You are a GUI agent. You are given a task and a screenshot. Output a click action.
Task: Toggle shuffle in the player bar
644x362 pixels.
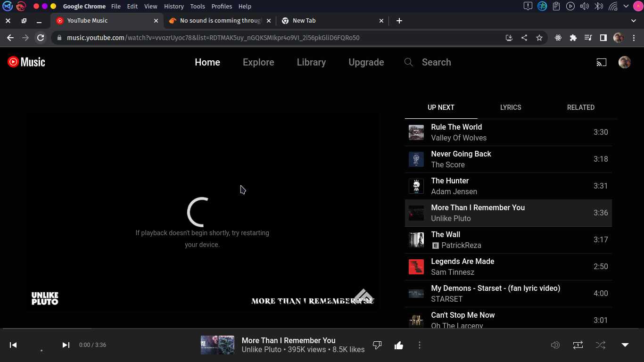(601, 345)
